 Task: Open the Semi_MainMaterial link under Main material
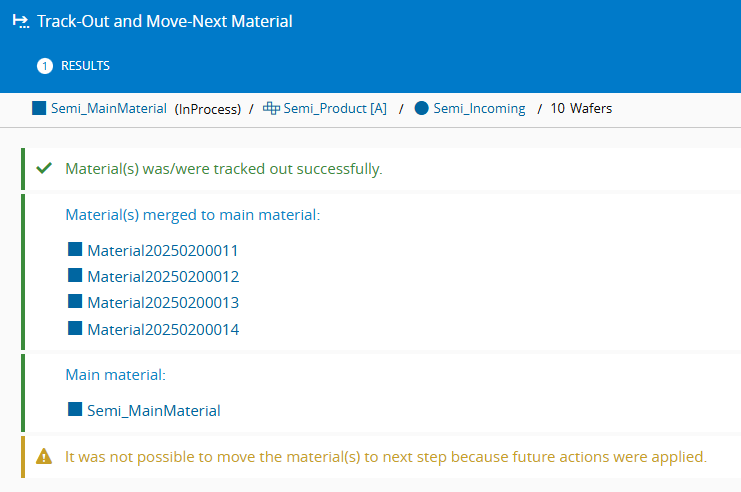pos(153,409)
